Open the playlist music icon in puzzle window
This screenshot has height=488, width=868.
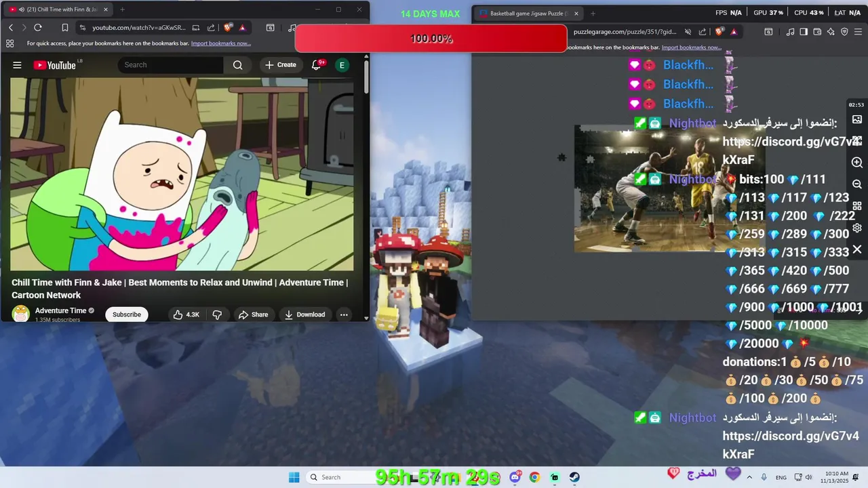[x=790, y=31]
